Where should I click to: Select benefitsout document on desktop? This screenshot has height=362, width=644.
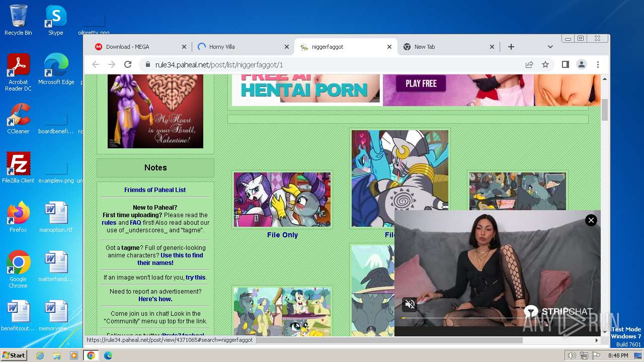18,315
